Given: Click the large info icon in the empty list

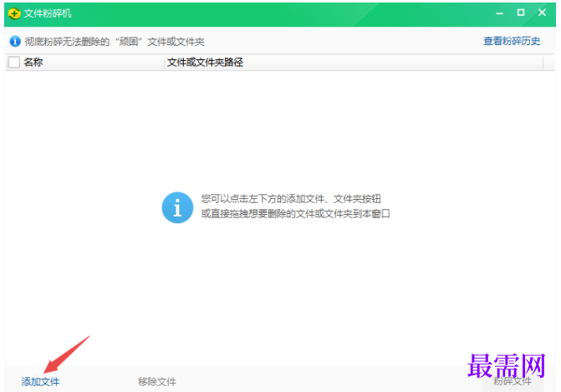Looking at the screenshot, I should [x=177, y=207].
